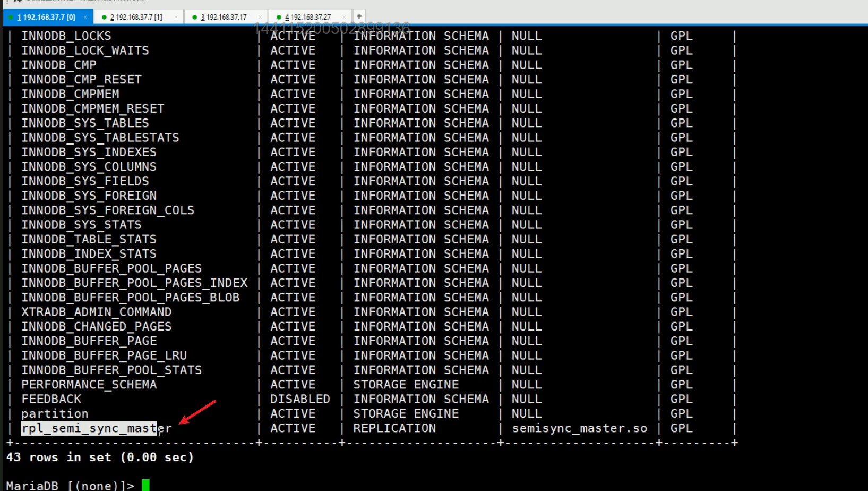Click the green cursor at the MariaDB prompt

(x=145, y=485)
